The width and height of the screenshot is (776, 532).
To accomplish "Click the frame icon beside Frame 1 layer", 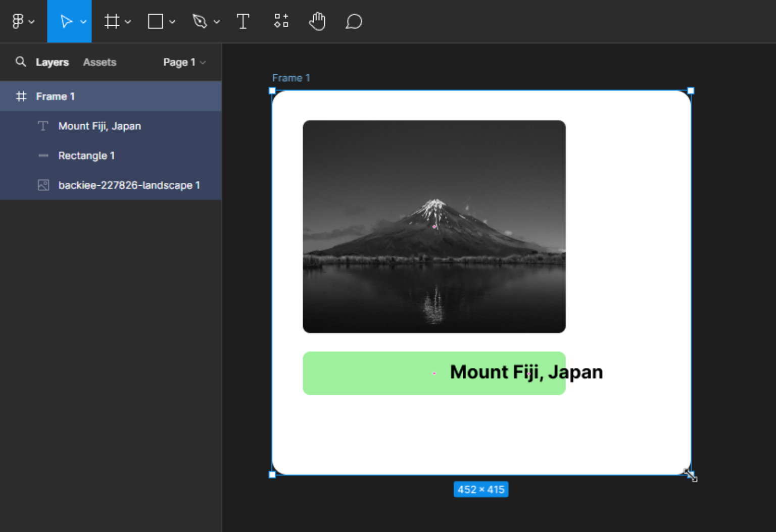I will tap(21, 96).
